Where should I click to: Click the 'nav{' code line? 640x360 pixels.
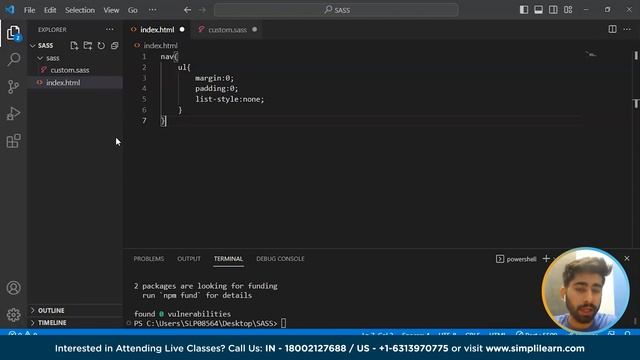tap(169, 57)
